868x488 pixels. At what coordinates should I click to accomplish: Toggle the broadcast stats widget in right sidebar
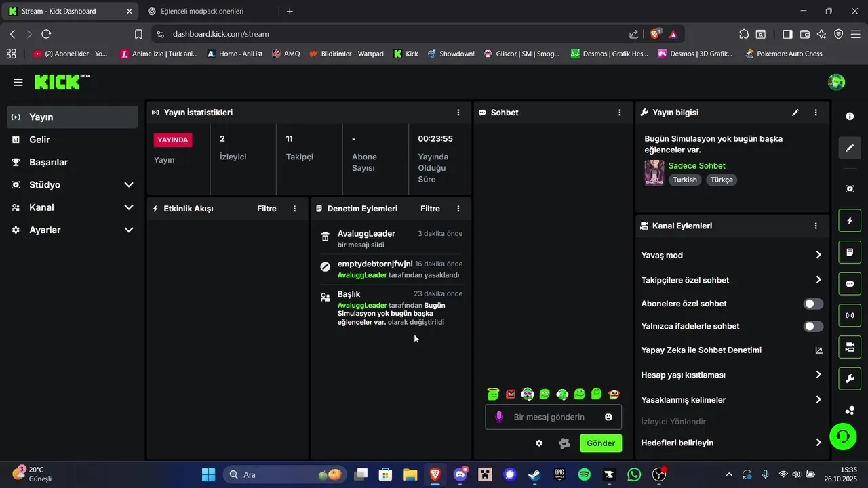point(850,315)
